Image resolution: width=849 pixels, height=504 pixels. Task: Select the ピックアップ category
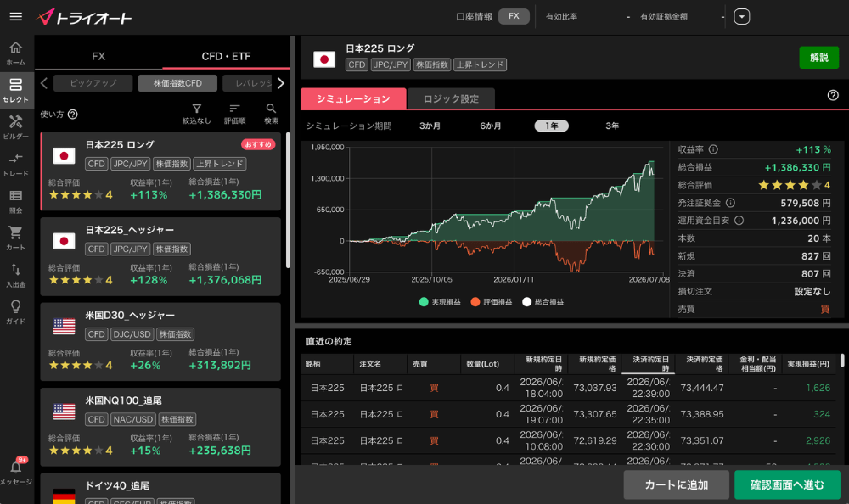[93, 83]
